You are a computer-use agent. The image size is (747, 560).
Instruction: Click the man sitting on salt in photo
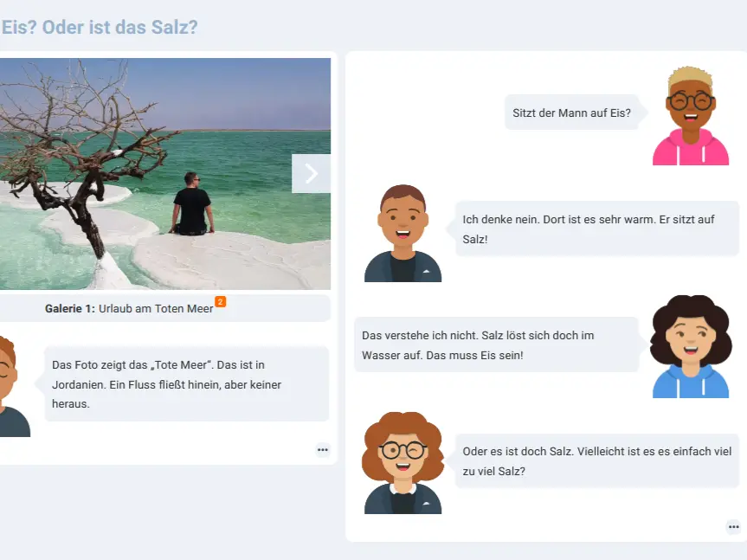pos(192,203)
